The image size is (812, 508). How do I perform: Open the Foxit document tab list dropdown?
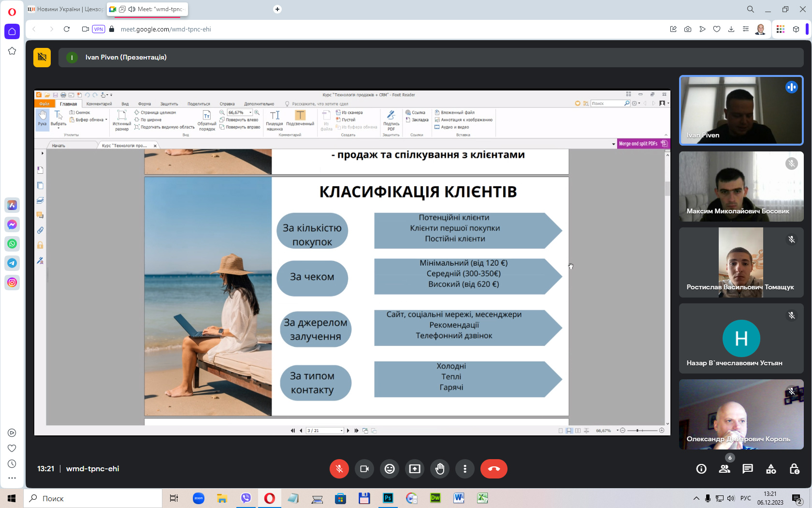click(613, 144)
